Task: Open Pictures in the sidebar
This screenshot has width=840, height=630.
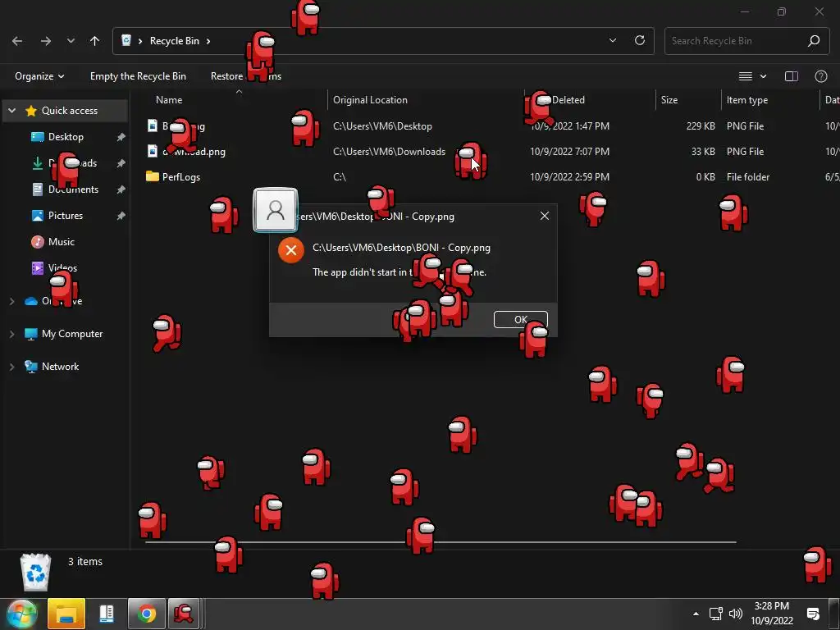Action: [66, 216]
